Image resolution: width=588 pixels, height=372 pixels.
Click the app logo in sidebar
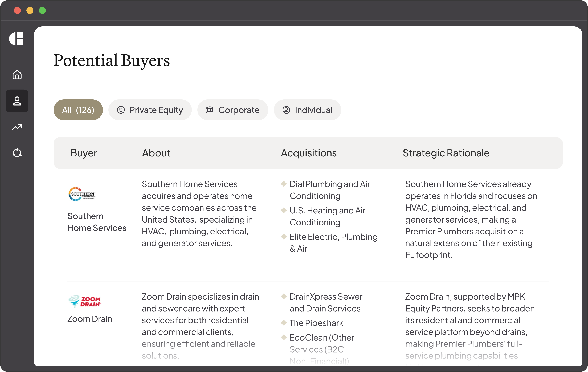(16, 39)
